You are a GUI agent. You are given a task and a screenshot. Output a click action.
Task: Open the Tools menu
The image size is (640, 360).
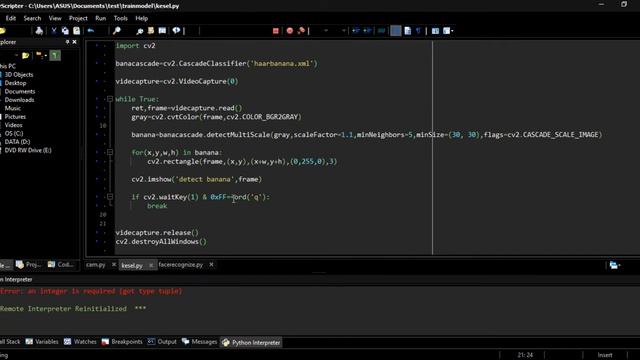click(x=120, y=18)
